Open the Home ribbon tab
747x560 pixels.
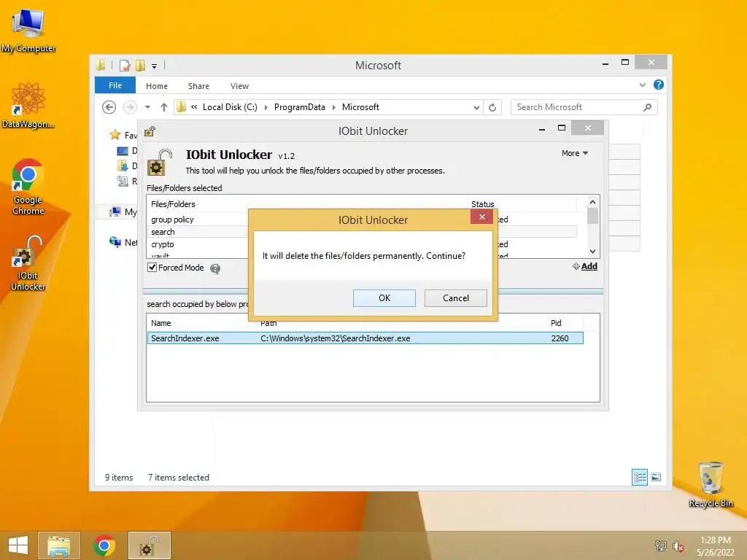[x=157, y=86]
